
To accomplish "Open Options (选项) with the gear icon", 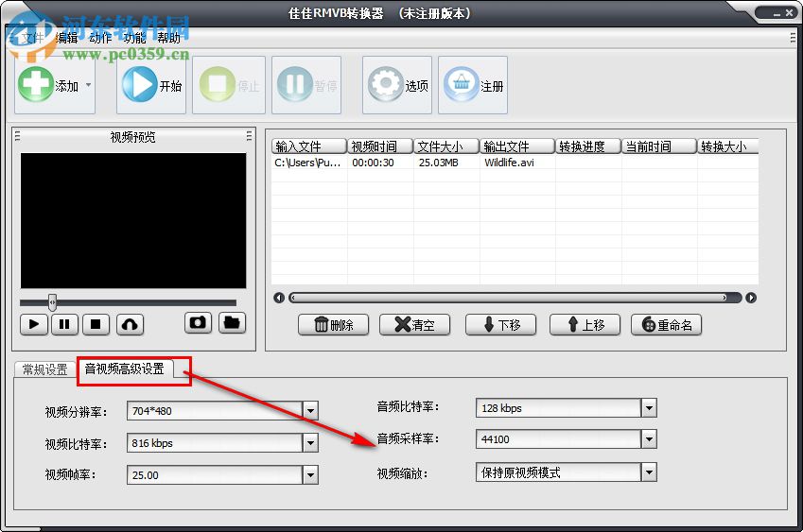I will pyautogui.click(x=397, y=85).
